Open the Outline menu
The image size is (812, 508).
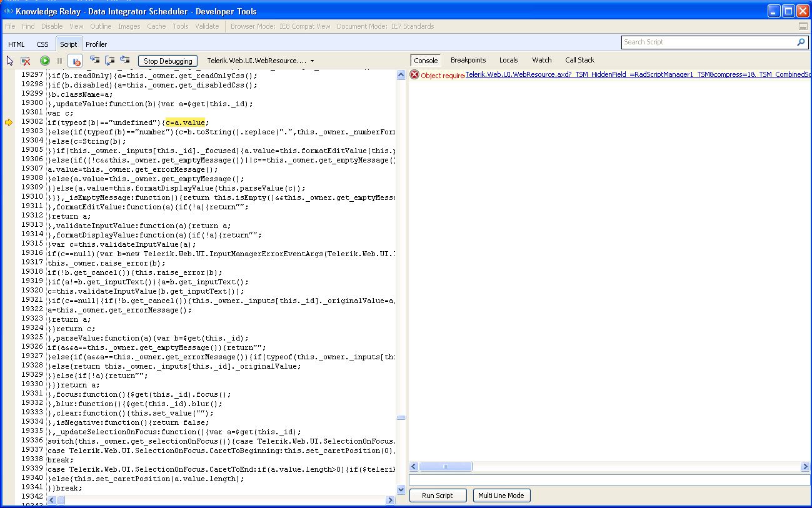[101, 26]
